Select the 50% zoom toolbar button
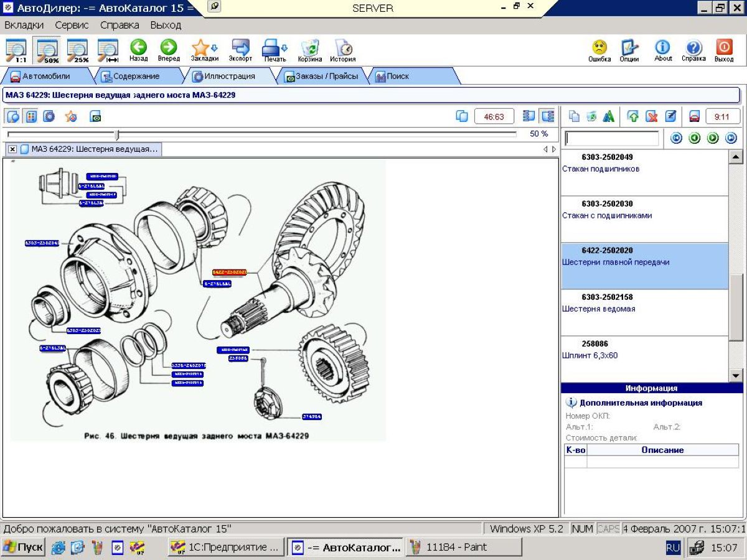This screenshot has height=560, width=747. pyautogui.click(x=47, y=51)
